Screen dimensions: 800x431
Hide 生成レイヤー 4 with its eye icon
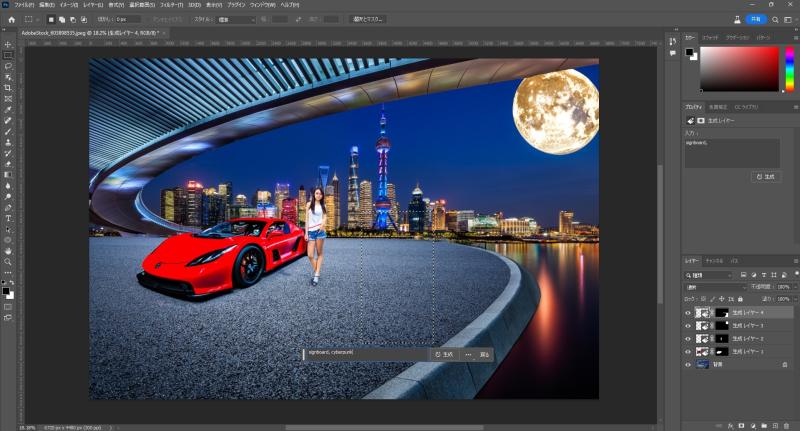coord(687,313)
